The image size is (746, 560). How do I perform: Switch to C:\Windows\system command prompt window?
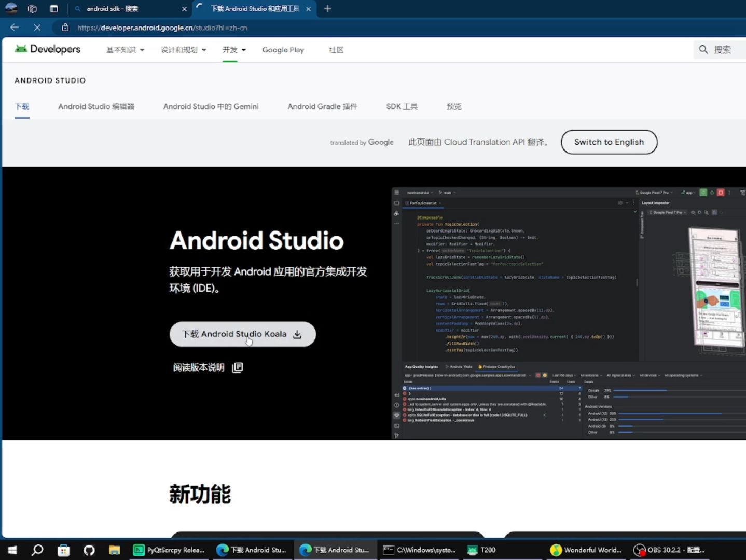(x=419, y=550)
